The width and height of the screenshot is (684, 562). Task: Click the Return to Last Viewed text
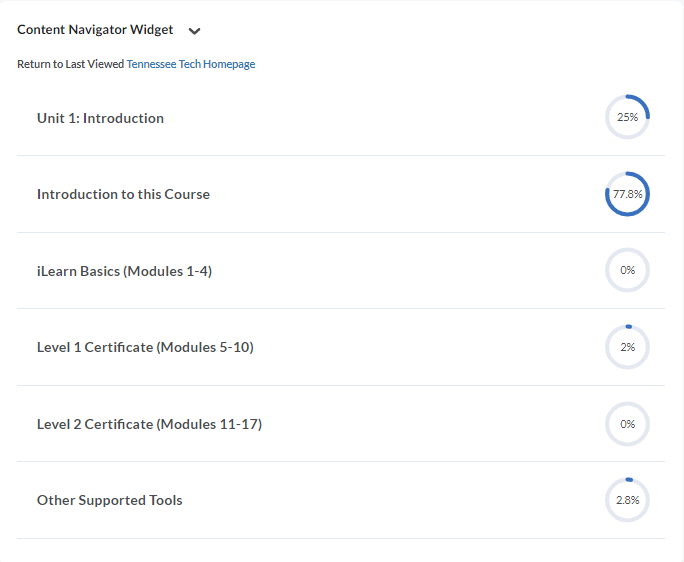70,64
